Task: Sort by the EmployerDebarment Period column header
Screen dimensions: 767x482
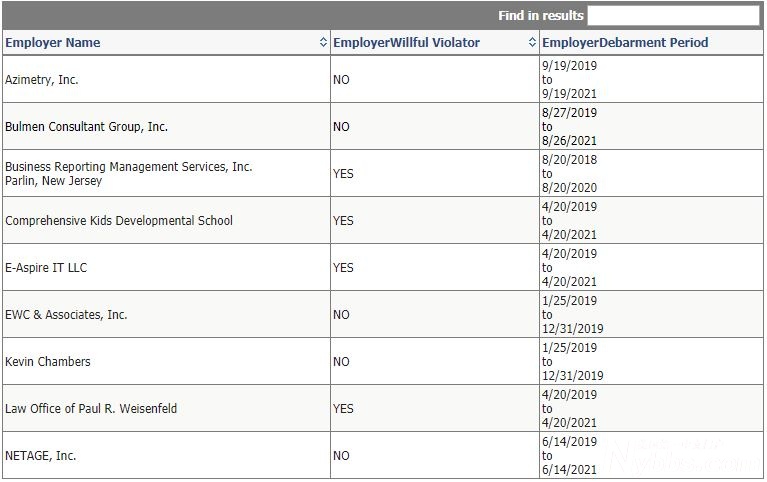Action: coord(625,43)
